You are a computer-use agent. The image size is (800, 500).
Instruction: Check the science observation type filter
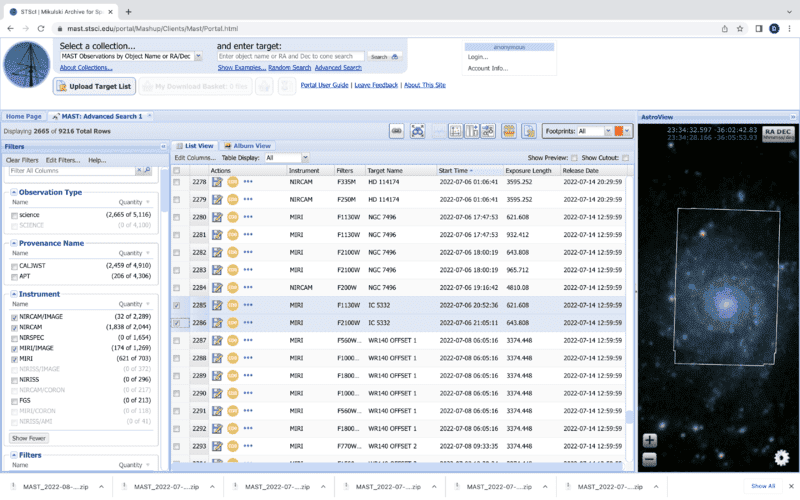coord(14,215)
